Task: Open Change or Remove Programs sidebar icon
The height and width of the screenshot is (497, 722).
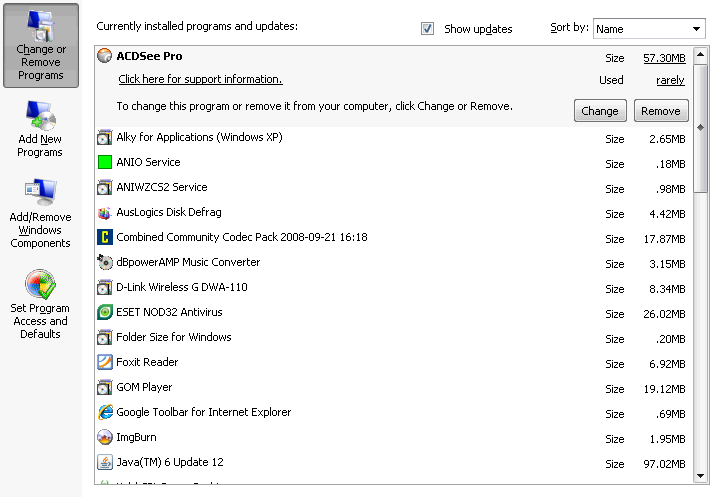Action: pyautogui.click(x=41, y=45)
